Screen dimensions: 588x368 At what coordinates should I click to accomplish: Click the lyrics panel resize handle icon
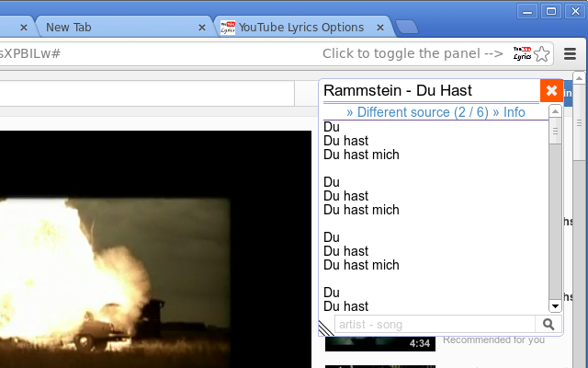click(326, 328)
